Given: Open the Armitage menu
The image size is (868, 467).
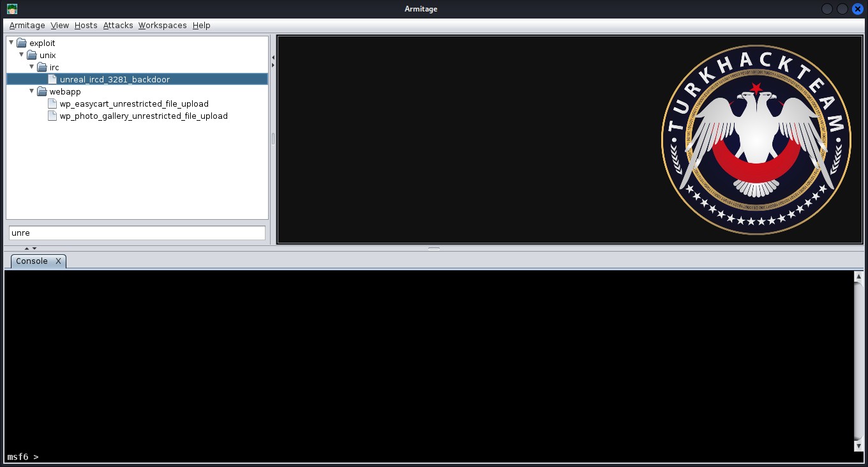Looking at the screenshot, I should coord(27,26).
